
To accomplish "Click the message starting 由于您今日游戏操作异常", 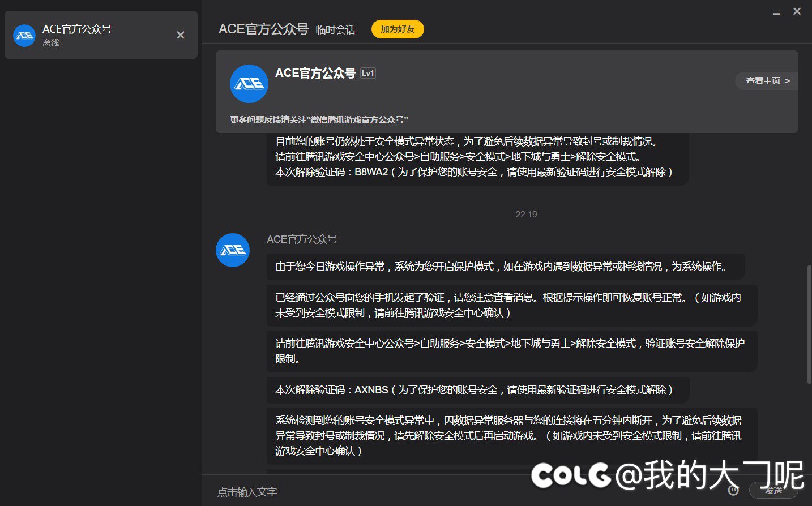I will click(506, 267).
